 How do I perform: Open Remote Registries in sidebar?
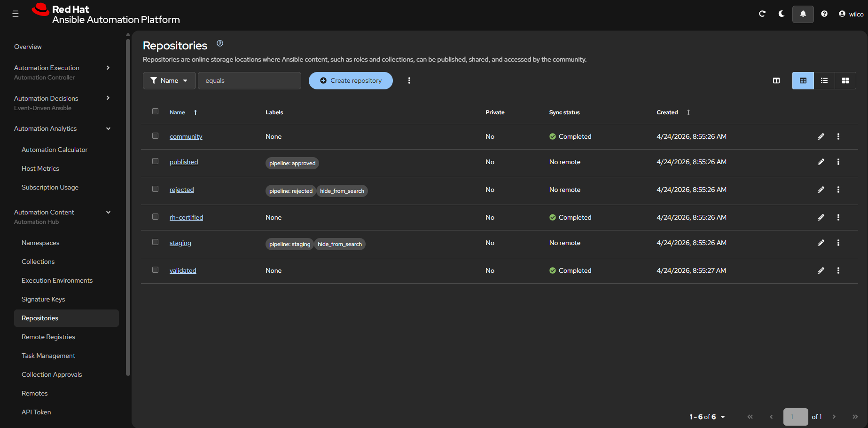[x=48, y=337]
